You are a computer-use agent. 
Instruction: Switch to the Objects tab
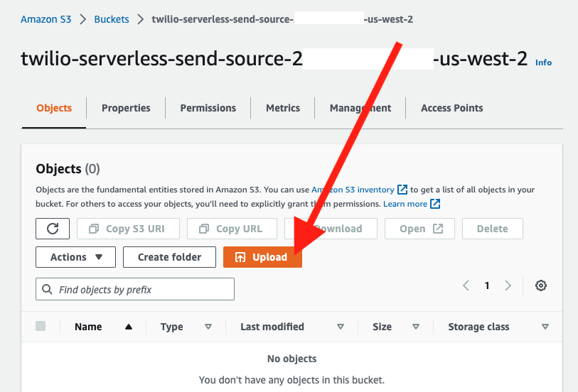[x=54, y=108]
